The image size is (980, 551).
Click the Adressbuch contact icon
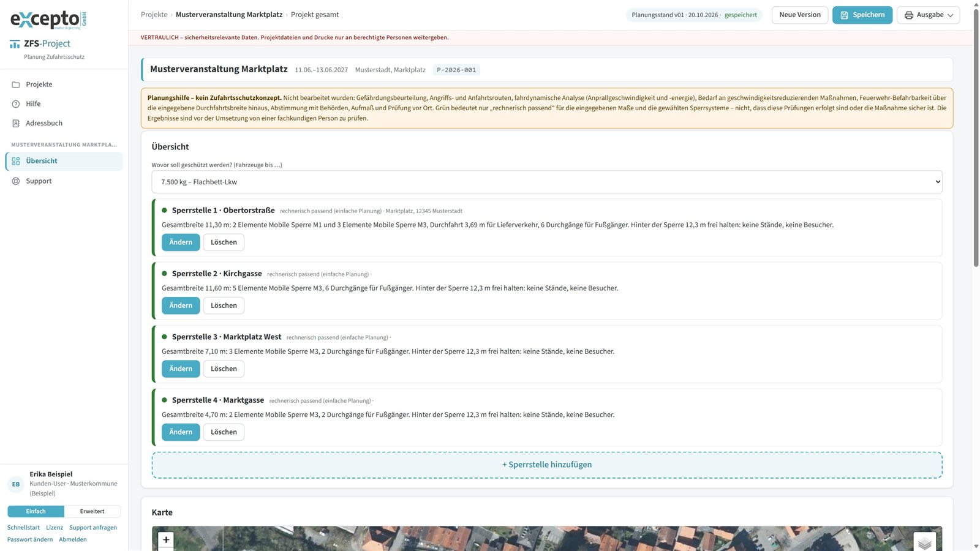(x=16, y=123)
